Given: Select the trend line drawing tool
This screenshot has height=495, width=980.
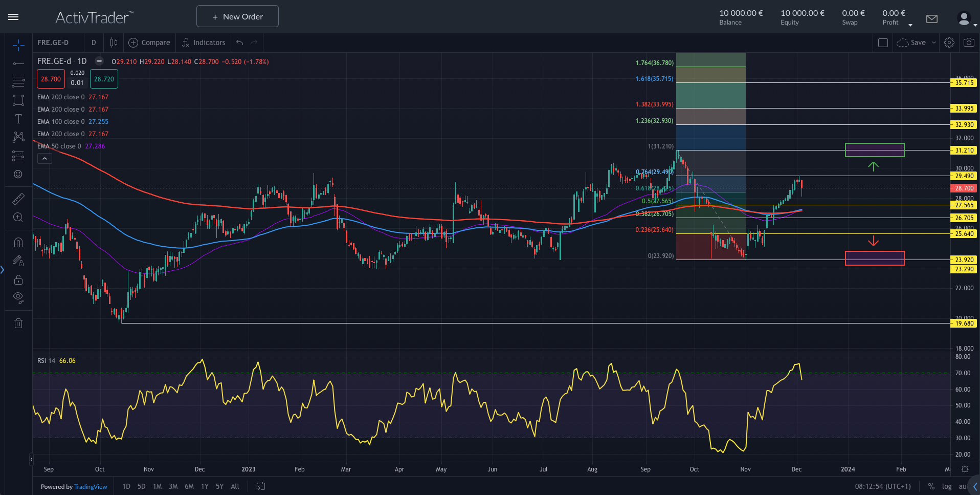Looking at the screenshot, I should (x=18, y=63).
